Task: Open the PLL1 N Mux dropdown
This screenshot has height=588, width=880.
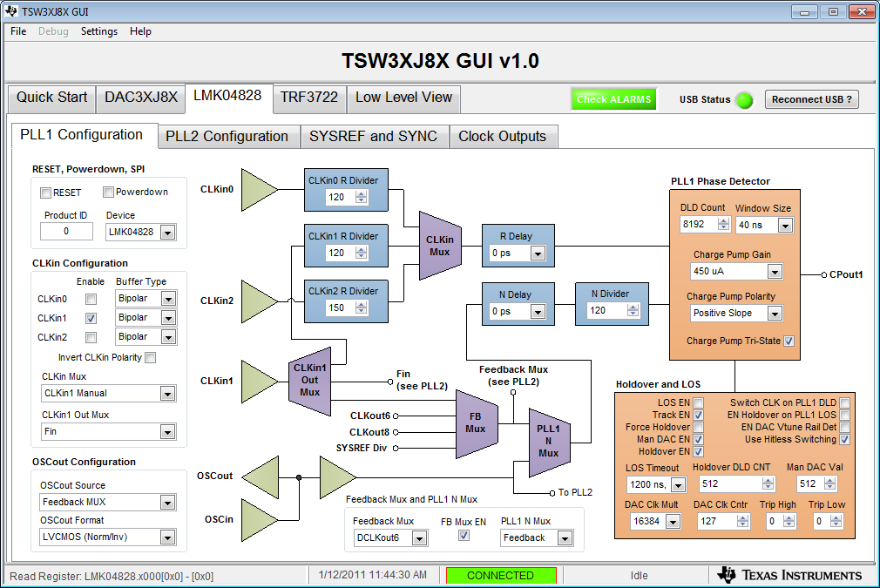Action: coord(565,538)
